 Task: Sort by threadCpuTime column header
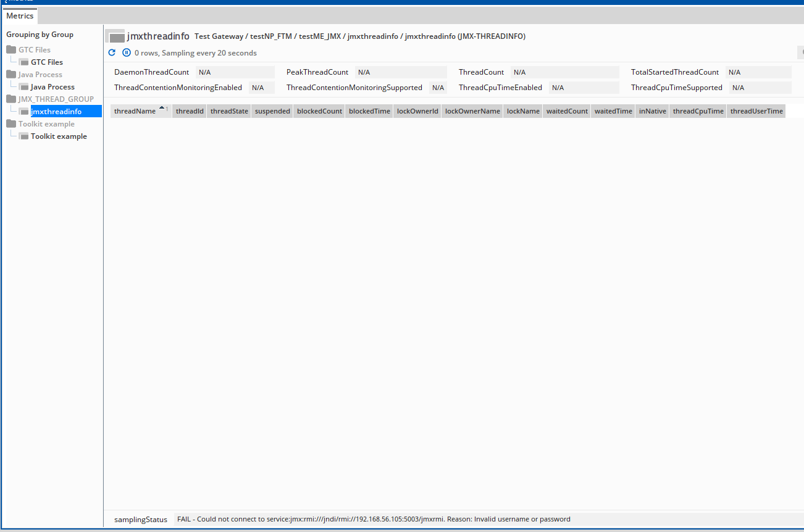698,111
